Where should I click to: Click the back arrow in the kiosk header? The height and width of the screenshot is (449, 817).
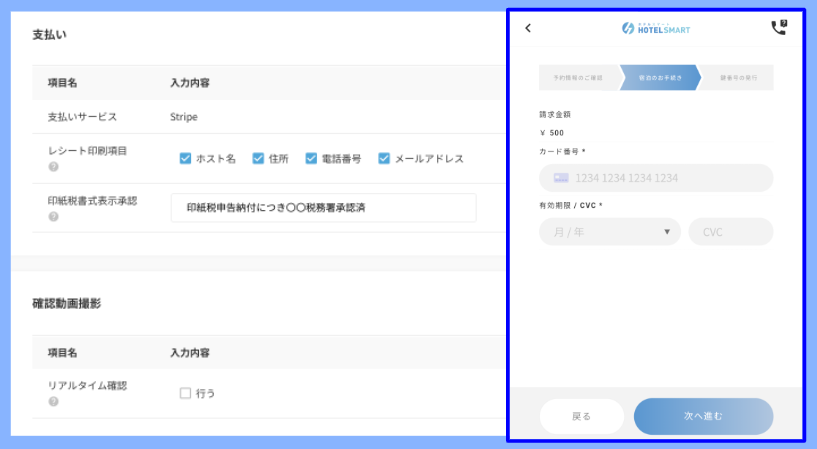[528, 29]
